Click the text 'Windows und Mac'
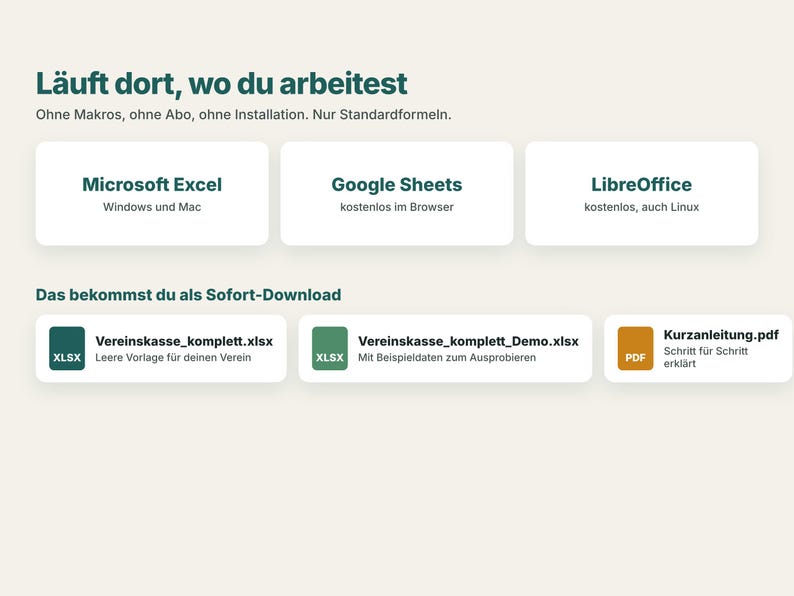Viewport: 794px width, 596px height. [x=152, y=207]
